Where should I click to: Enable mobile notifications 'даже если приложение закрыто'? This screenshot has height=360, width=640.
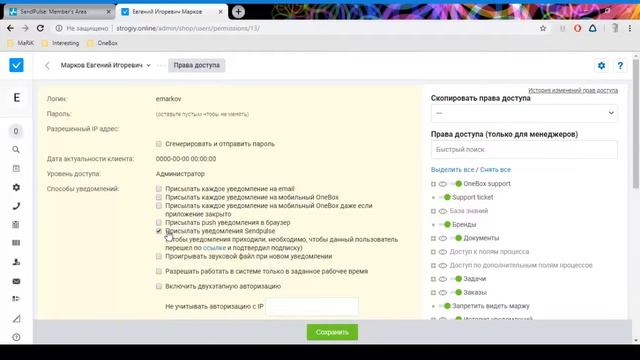[x=159, y=206]
